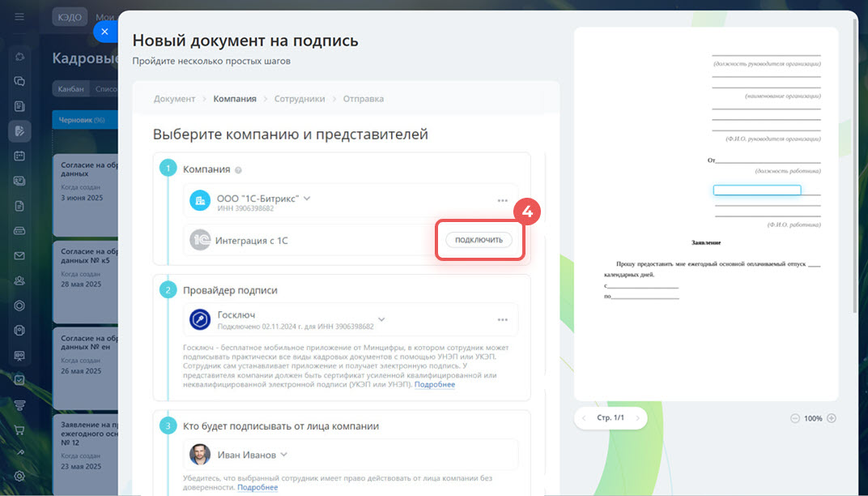This screenshot has height=496, width=868.
Task: Open the shopping cart icon in sidebar
Action: (19, 430)
